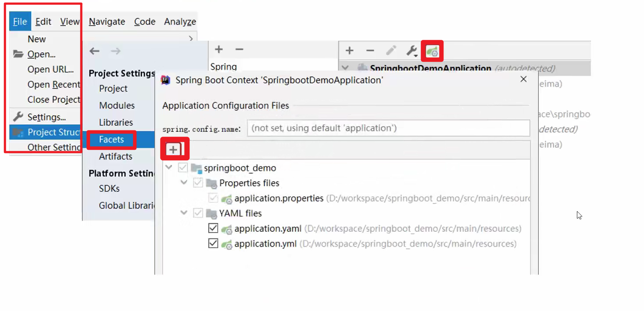Add a facet with the plus above Spring
The image size is (644, 311).
coord(219,49)
